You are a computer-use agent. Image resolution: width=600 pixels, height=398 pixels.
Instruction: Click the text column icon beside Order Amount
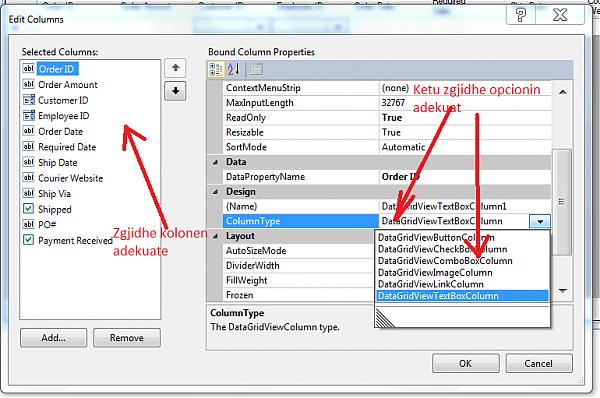click(29, 84)
